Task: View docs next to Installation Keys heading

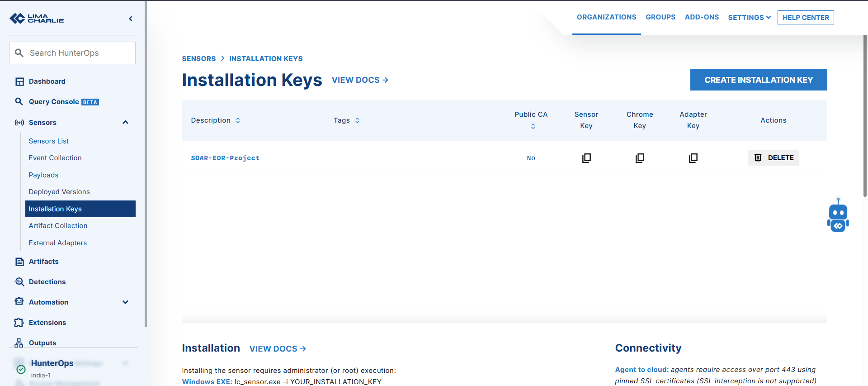Action: (x=360, y=80)
